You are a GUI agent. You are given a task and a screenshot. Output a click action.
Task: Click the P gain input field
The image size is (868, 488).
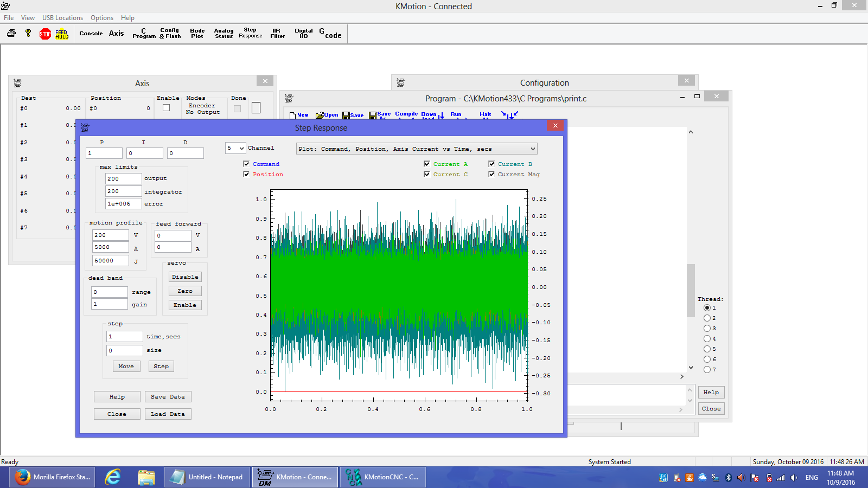coord(104,153)
